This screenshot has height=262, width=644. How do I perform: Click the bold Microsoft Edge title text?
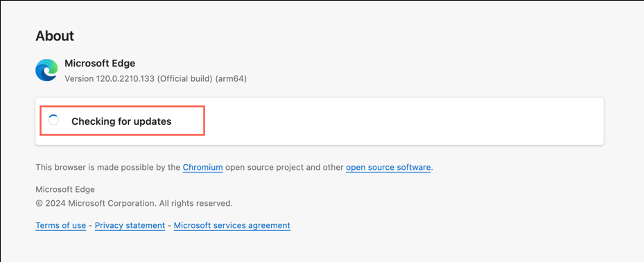tap(100, 63)
